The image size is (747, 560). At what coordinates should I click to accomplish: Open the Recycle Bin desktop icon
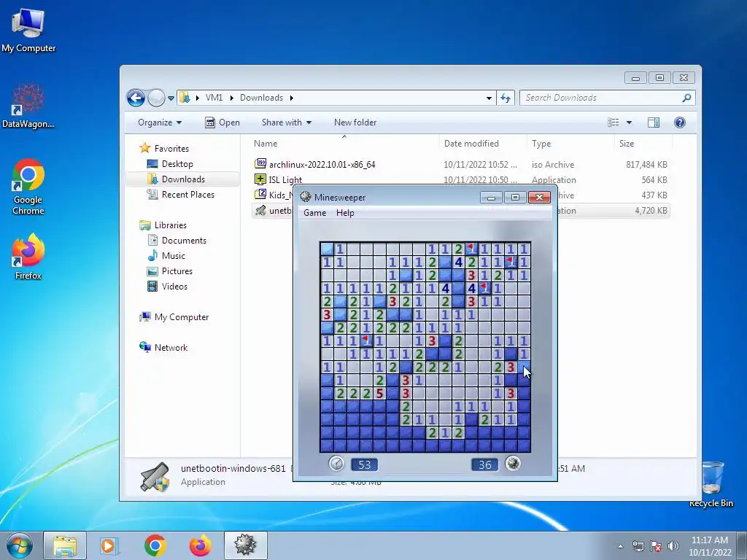pos(711,484)
